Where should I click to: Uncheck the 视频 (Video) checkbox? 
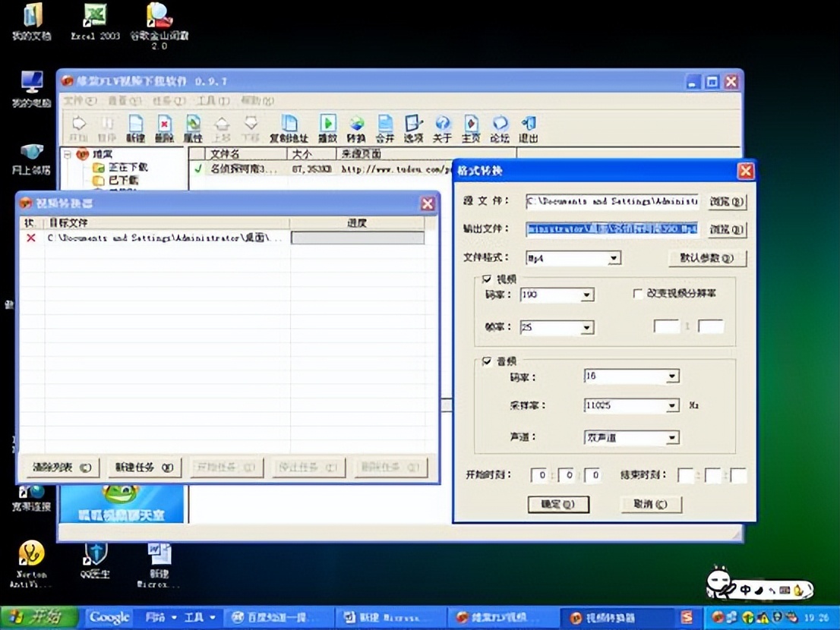tap(487, 279)
